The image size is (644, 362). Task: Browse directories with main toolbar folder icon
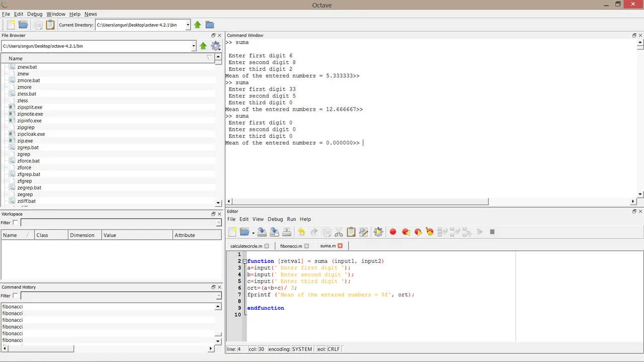pyautogui.click(x=210, y=25)
